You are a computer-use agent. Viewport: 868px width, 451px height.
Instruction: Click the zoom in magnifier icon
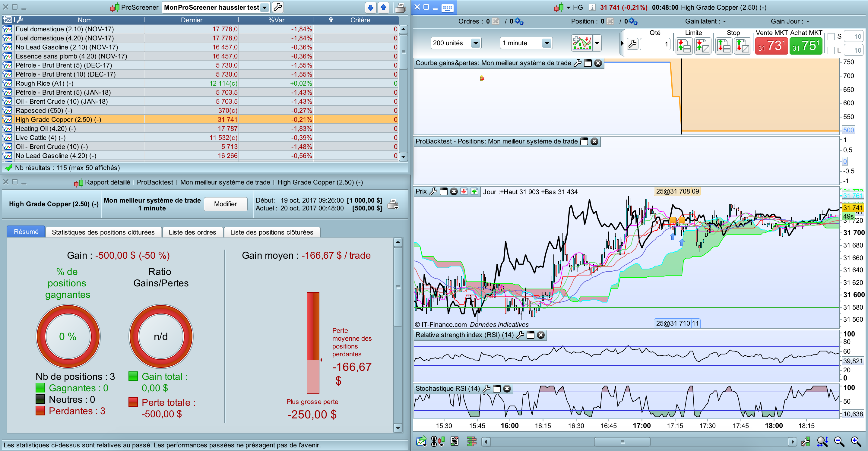(856, 441)
